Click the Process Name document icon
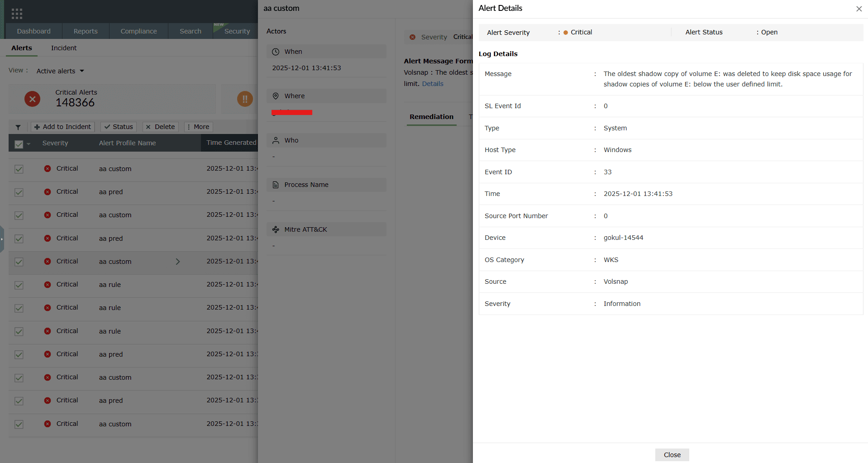The height and width of the screenshot is (463, 868). pyautogui.click(x=276, y=185)
